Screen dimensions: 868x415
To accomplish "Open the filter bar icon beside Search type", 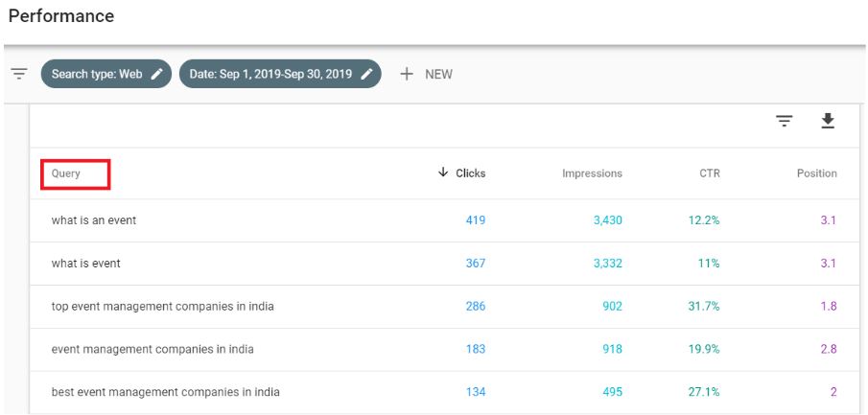I will point(19,74).
